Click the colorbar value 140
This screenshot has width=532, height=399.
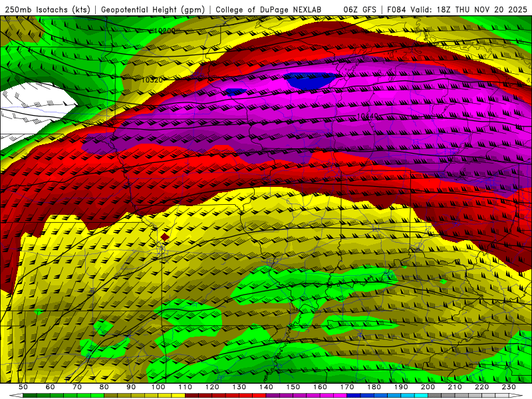[x=266, y=387]
